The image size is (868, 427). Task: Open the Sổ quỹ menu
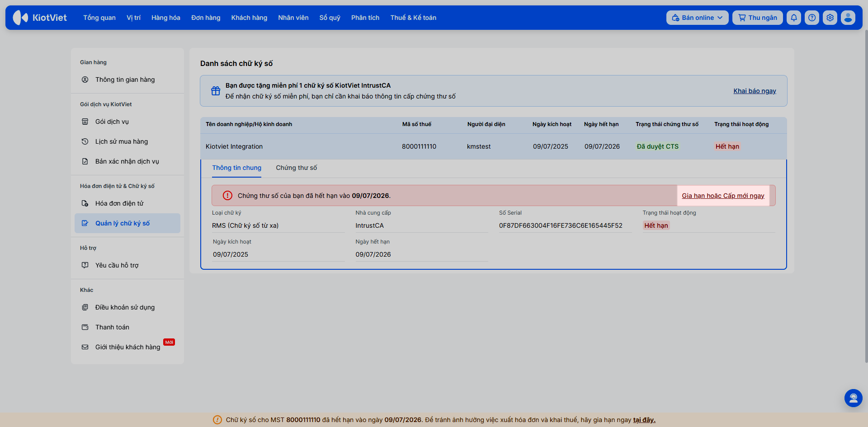click(x=330, y=18)
